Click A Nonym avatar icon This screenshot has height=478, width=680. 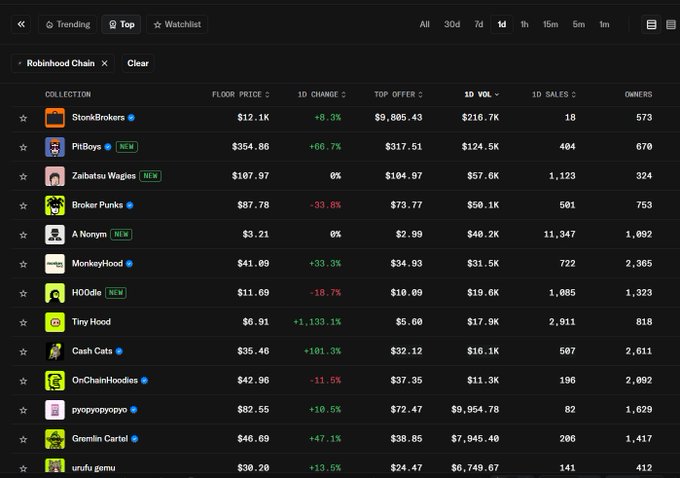pyautogui.click(x=55, y=235)
